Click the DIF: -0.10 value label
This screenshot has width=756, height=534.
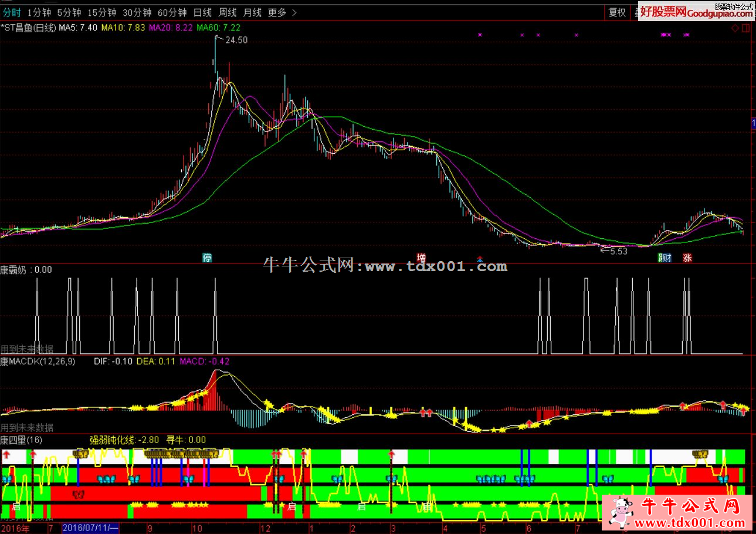coord(113,361)
